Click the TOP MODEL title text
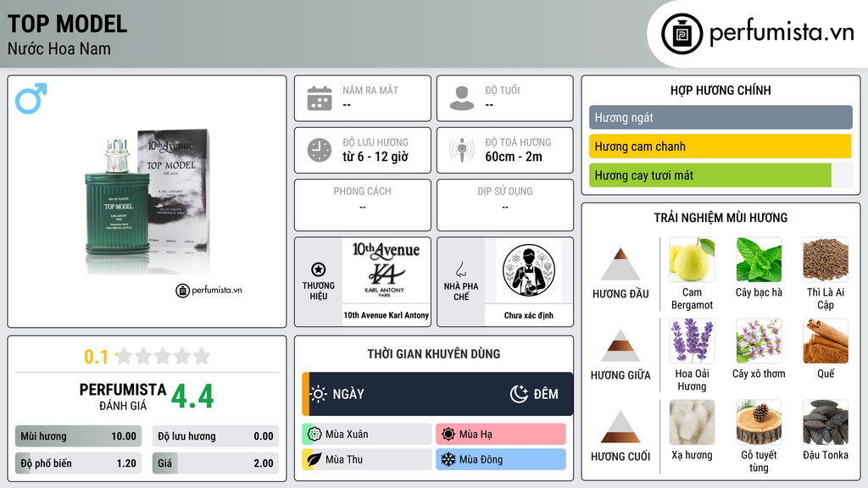The width and height of the screenshot is (868, 488). click(x=67, y=24)
